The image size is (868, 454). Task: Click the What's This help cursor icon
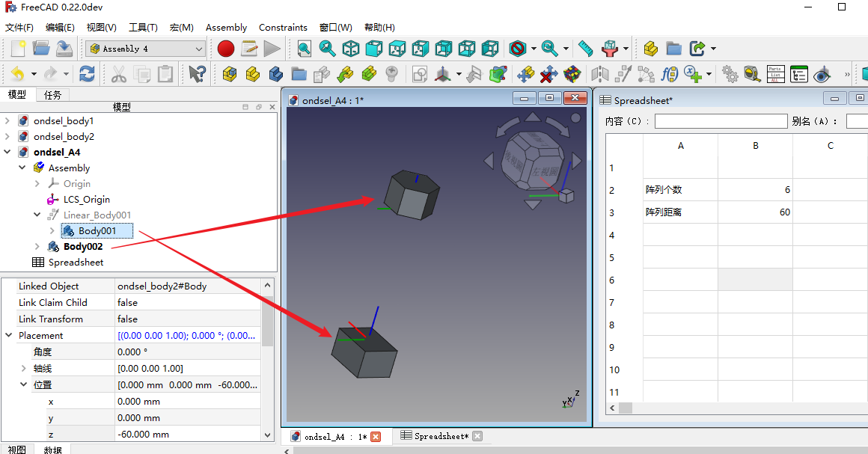[198, 74]
